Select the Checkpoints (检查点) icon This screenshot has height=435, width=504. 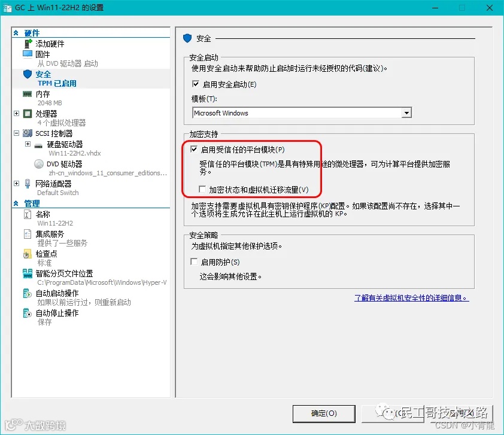(28, 254)
